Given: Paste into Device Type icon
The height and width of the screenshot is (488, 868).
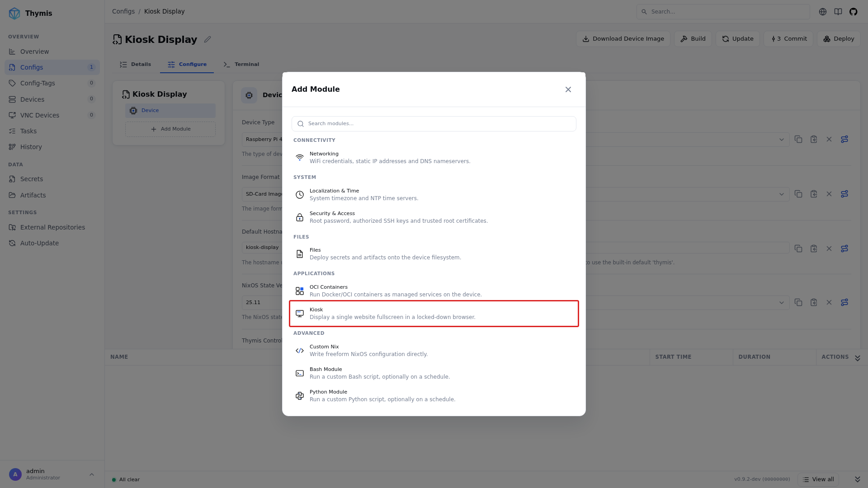Looking at the screenshot, I should (x=814, y=140).
